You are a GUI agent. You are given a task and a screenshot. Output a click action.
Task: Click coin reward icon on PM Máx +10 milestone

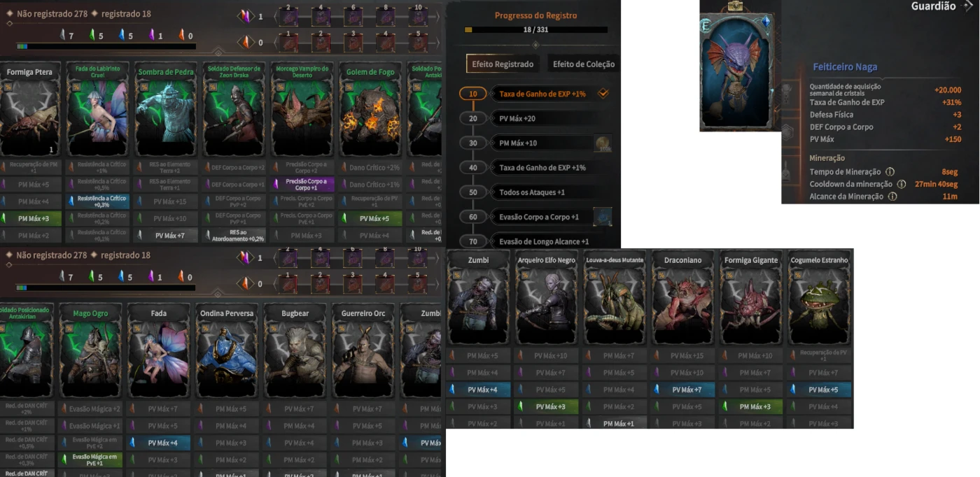[x=602, y=143]
